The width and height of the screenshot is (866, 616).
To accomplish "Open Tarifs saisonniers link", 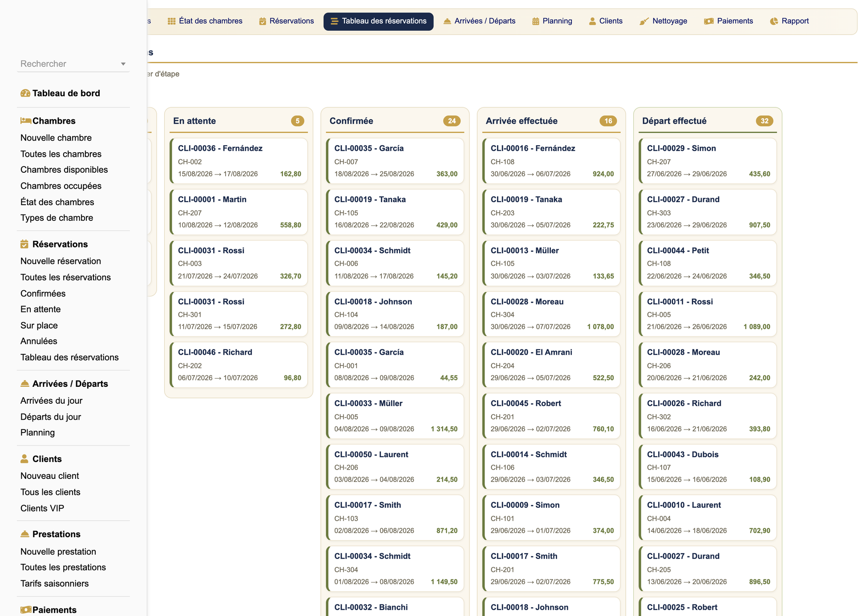I will coord(54,583).
